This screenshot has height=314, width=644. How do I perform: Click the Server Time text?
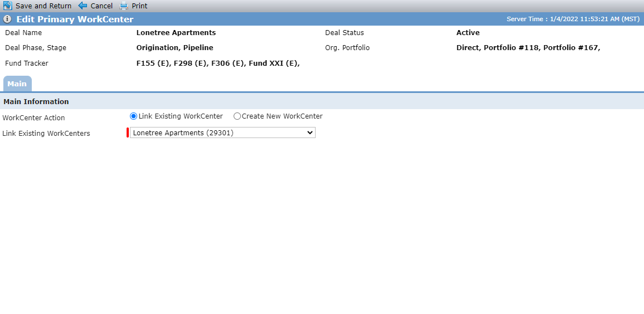point(572,19)
